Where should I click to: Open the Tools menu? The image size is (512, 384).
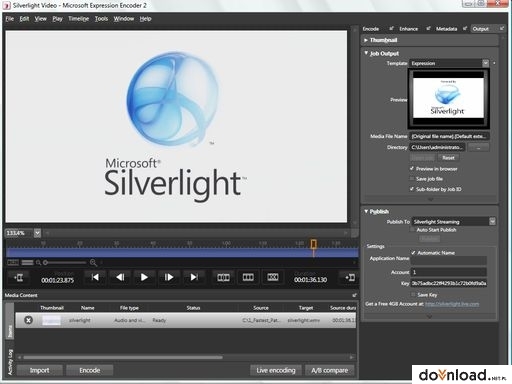tap(101, 19)
